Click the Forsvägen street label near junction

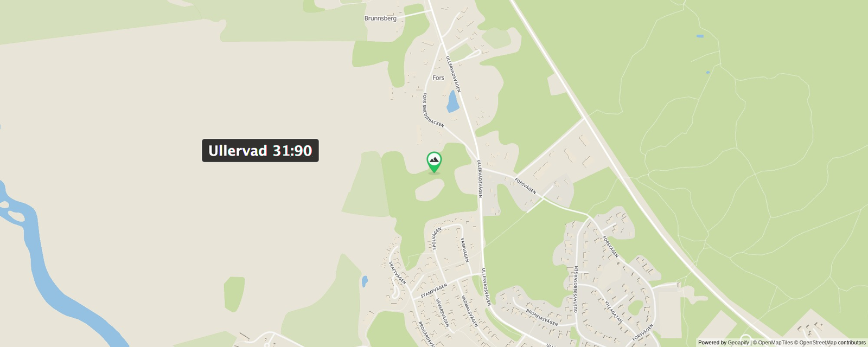[526, 186]
